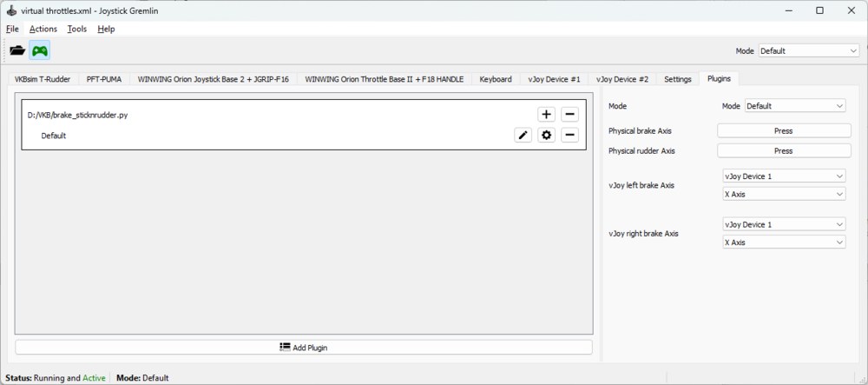Select the Default instance name
The width and height of the screenshot is (868, 385).
click(x=54, y=136)
